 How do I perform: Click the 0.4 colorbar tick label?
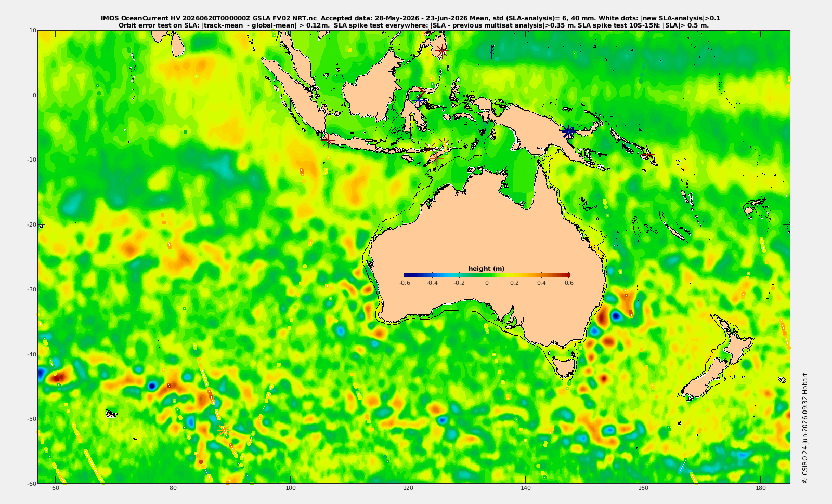point(542,283)
